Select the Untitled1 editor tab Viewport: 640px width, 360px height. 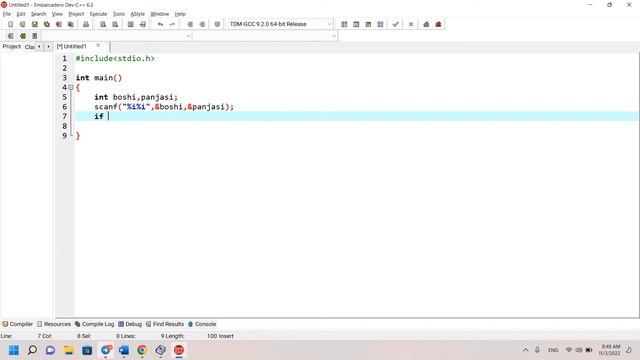pyautogui.click(x=72, y=46)
